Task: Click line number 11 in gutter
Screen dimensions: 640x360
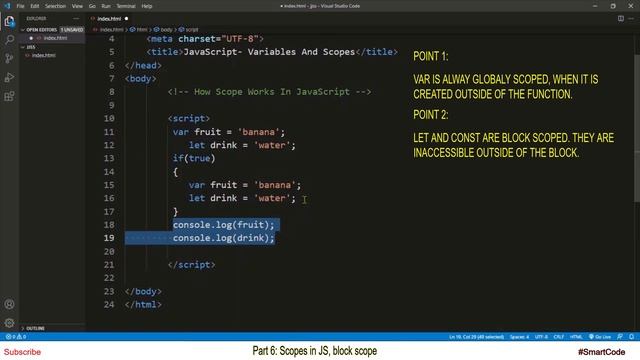Action: 109,132
